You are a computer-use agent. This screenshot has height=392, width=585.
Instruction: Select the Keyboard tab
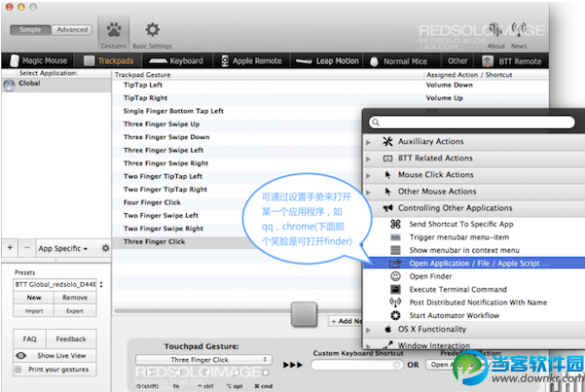pyautogui.click(x=176, y=61)
